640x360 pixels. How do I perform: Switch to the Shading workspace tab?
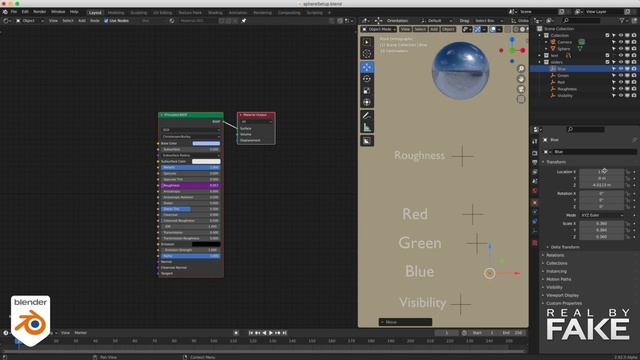point(215,13)
